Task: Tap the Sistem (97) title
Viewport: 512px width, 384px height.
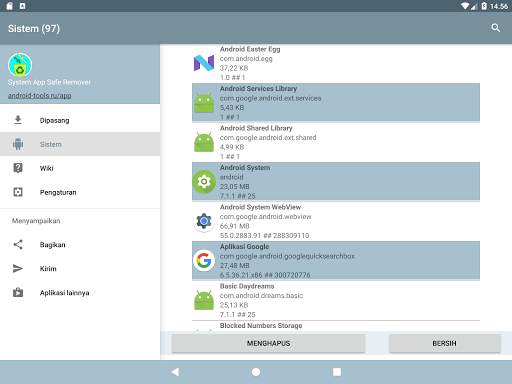Action: coord(34,29)
